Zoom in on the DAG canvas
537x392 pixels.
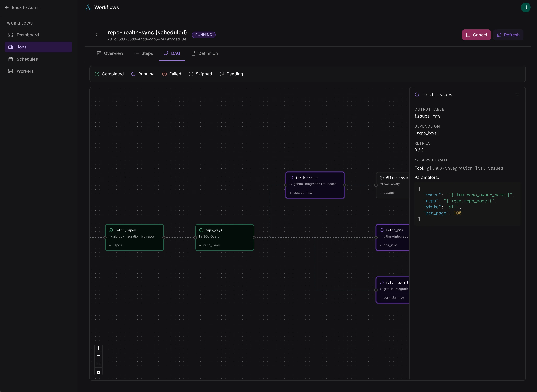click(99, 348)
